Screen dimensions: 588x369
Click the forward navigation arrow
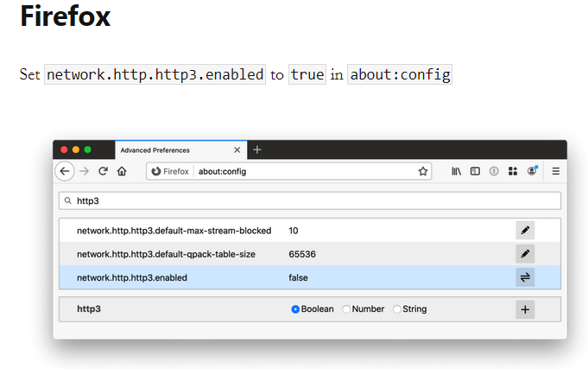[85, 171]
